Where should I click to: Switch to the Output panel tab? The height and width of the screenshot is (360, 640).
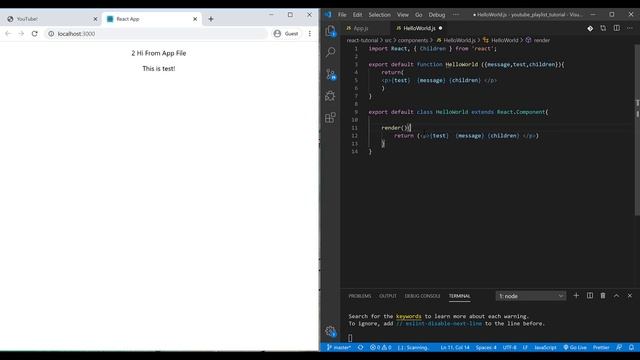pos(387,296)
